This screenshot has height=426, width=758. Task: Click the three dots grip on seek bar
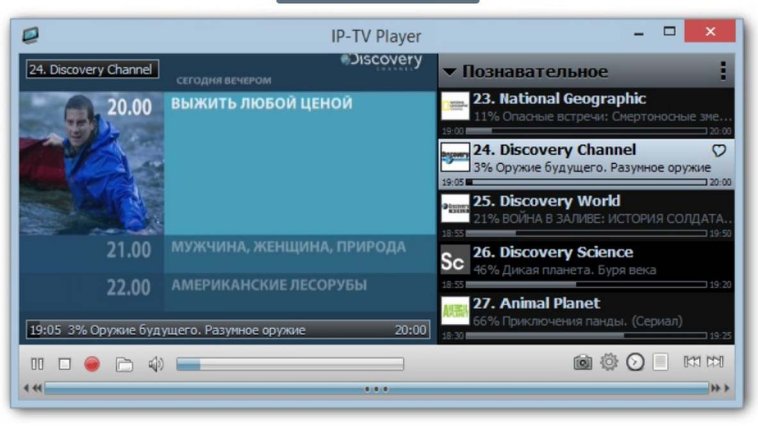click(376, 389)
